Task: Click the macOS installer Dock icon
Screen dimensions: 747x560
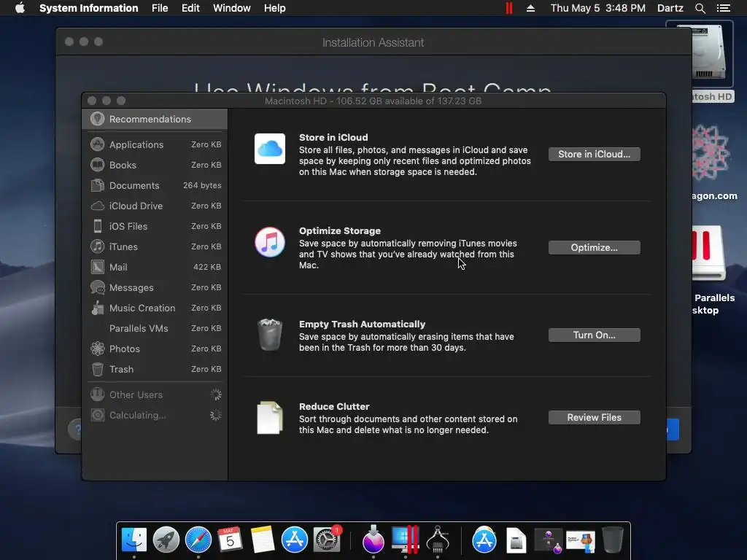Action: click(x=373, y=540)
